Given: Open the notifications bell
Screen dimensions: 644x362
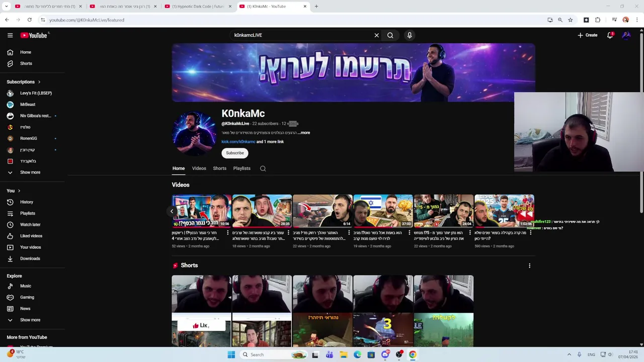Looking at the screenshot, I should [610, 35].
